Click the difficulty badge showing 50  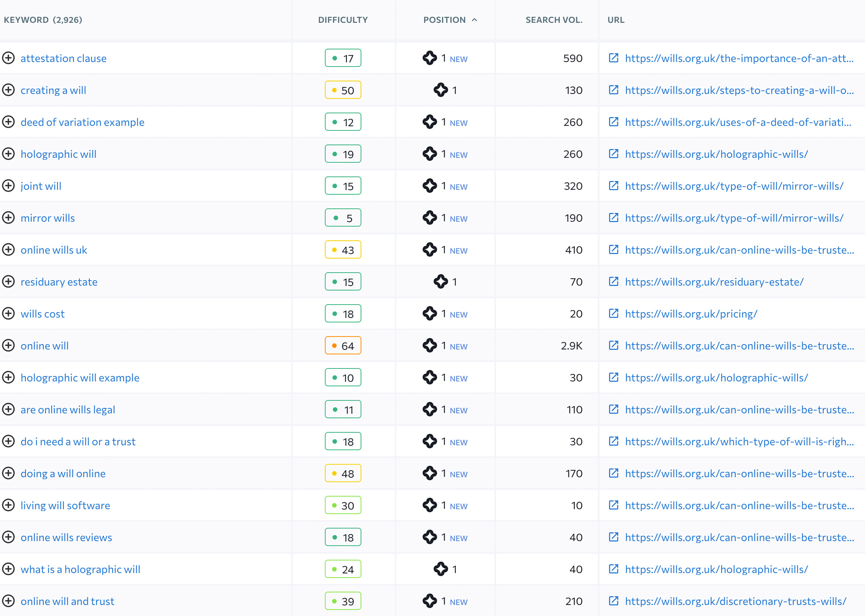[343, 90]
